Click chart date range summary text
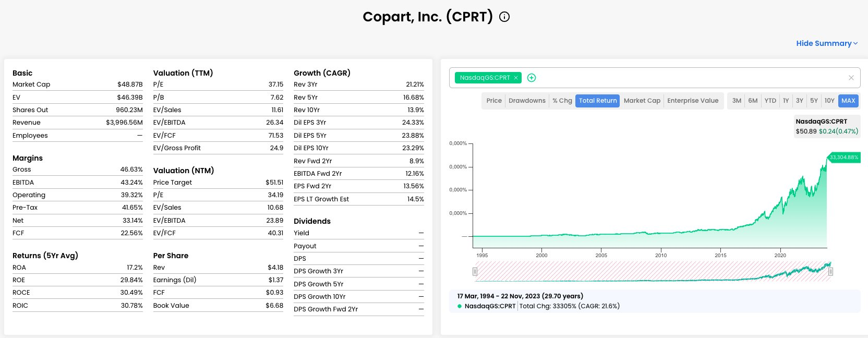 point(520,296)
